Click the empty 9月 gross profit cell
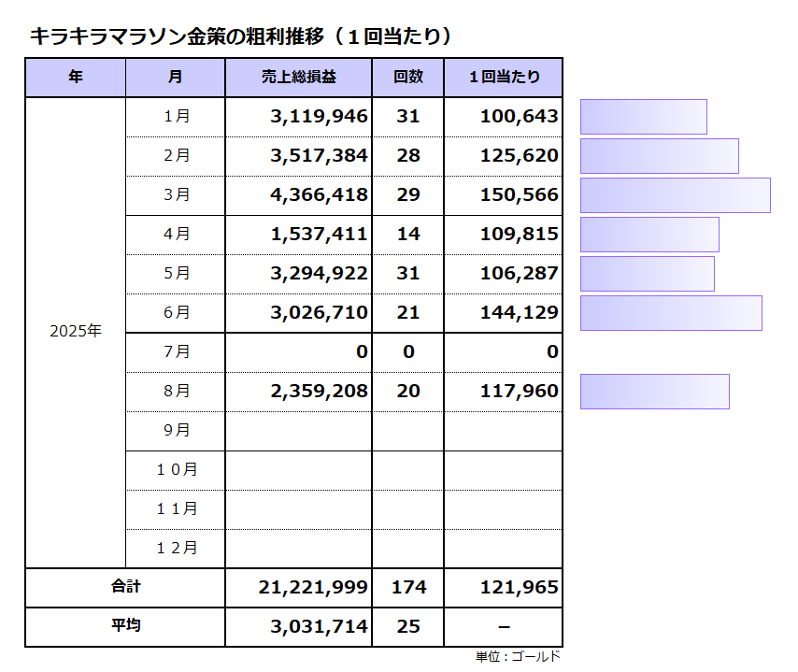The width and height of the screenshot is (798, 672). coord(298,431)
